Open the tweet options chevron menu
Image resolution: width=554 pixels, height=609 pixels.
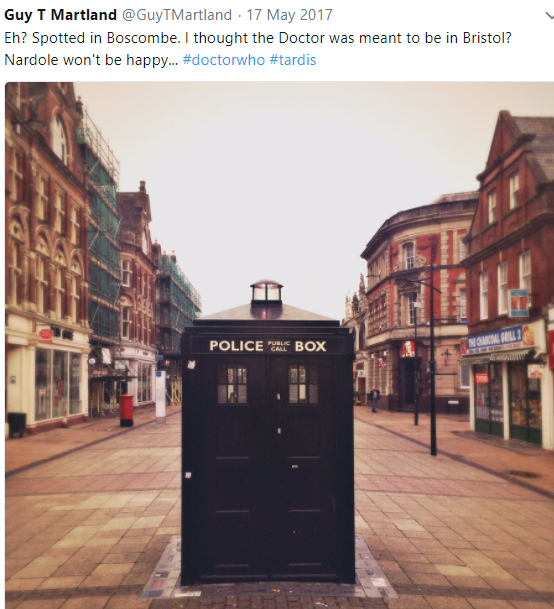[549, 16]
